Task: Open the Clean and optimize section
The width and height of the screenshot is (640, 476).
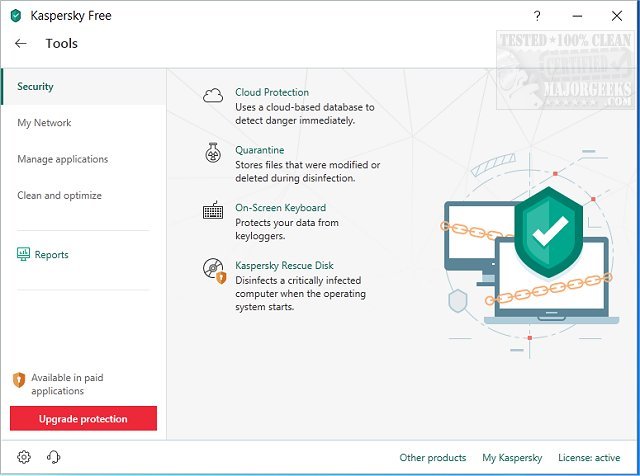Action: coord(59,196)
